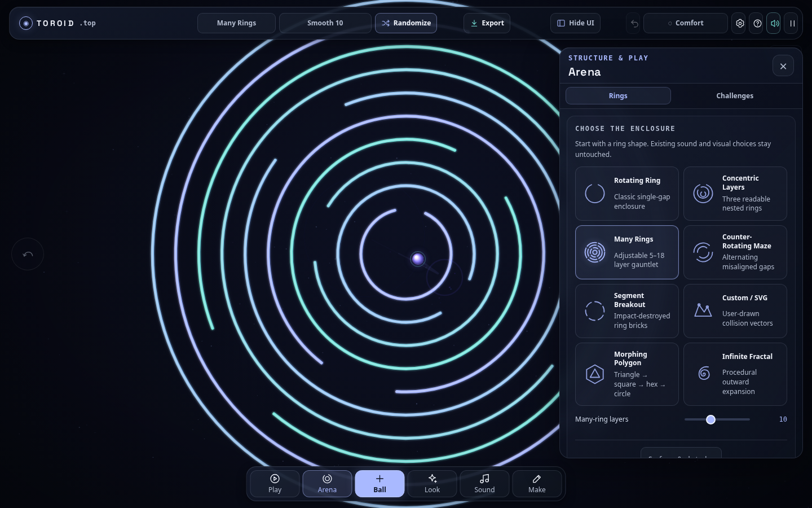Click the Many Rings preset button
812x508 pixels.
click(x=236, y=23)
